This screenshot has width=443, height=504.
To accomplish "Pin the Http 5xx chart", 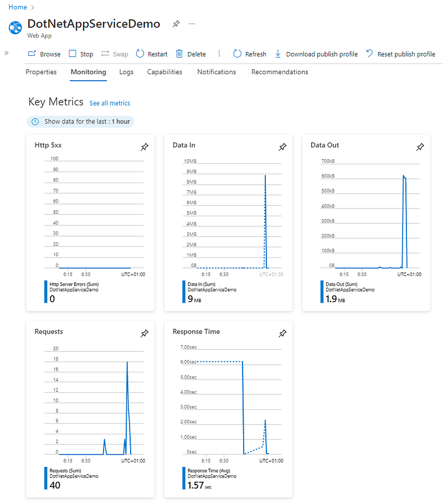I will [x=145, y=147].
